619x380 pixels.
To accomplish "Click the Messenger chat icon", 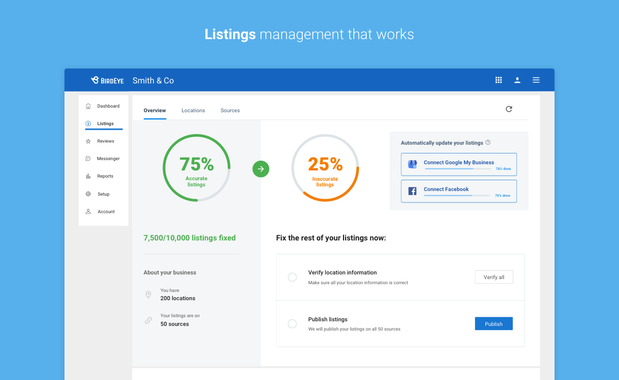I will 88,159.
